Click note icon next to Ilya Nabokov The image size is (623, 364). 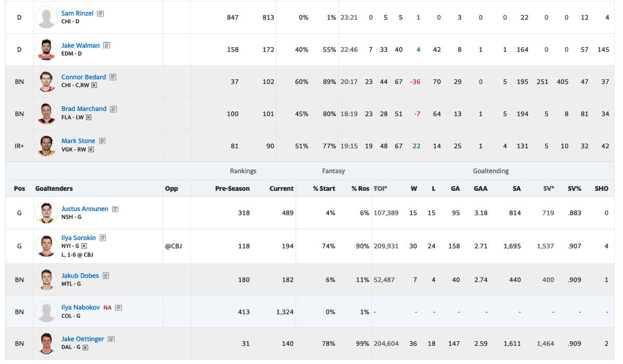coord(119,307)
